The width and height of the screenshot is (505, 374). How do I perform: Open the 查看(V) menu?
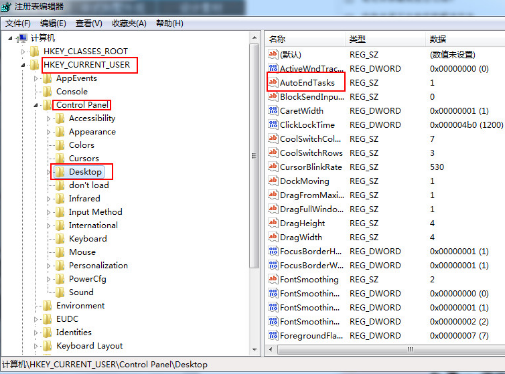(x=89, y=23)
